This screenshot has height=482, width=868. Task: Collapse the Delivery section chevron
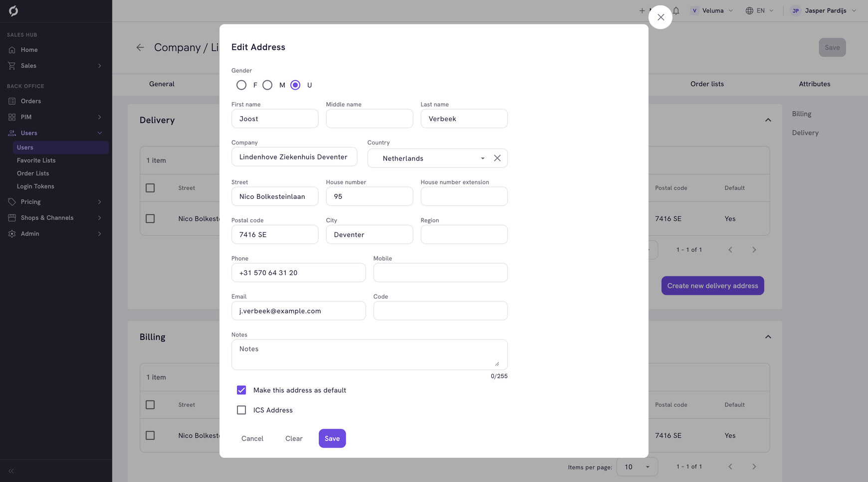pyautogui.click(x=768, y=120)
